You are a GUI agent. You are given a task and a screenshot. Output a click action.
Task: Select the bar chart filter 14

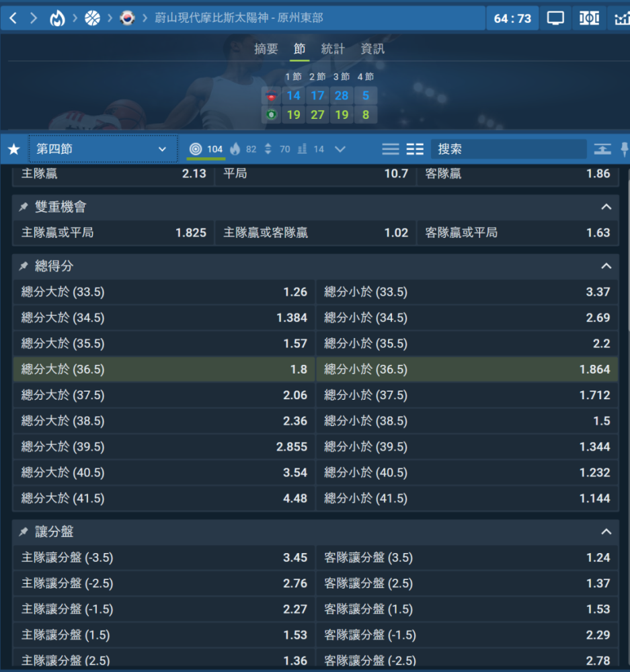(311, 149)
